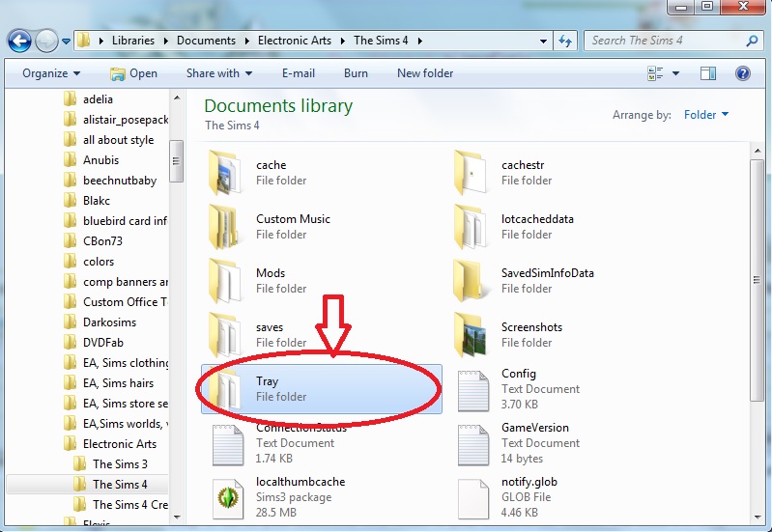Click the file list vertical scrollbar thumb

coord(758,281)
